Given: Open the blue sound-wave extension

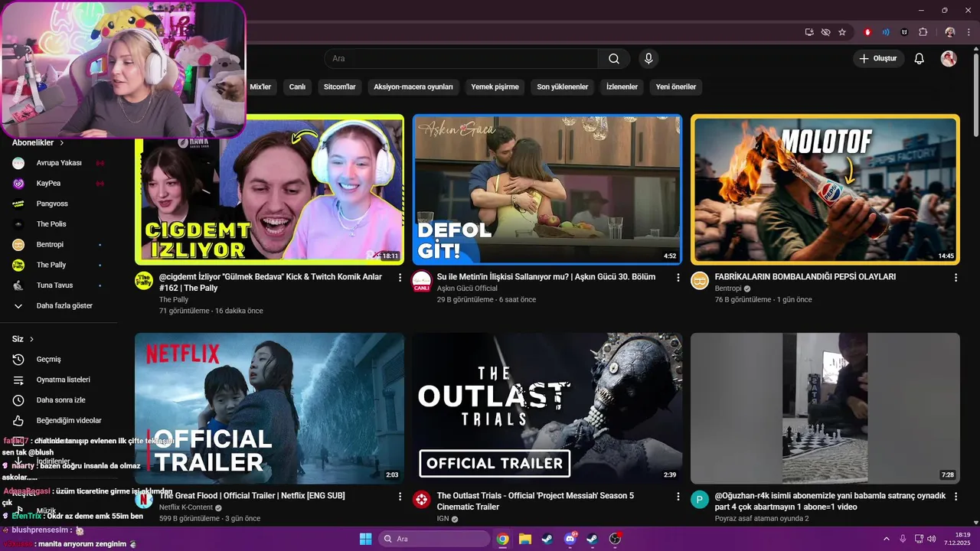Looking at the screenshot, I should click(x=886, y=32).
